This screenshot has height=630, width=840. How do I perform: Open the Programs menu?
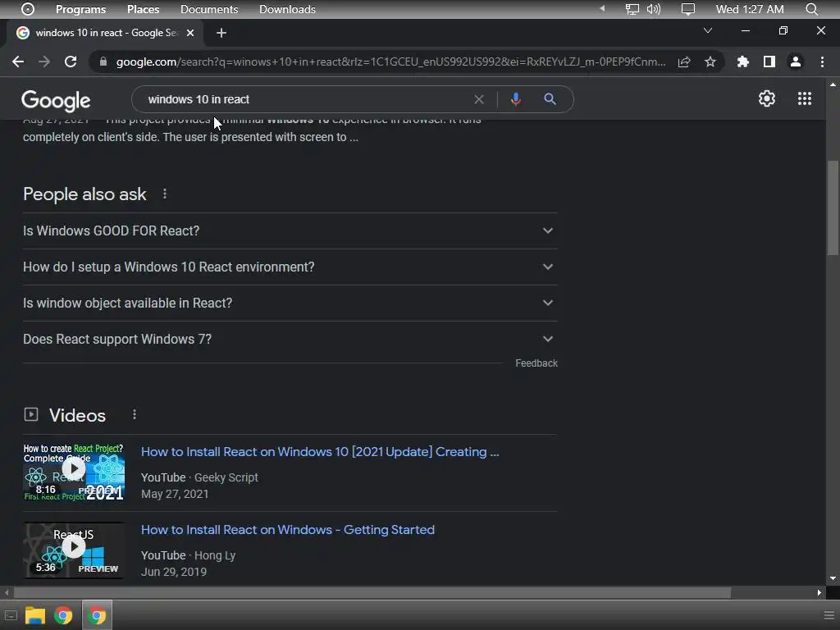(x=81, y=9)
